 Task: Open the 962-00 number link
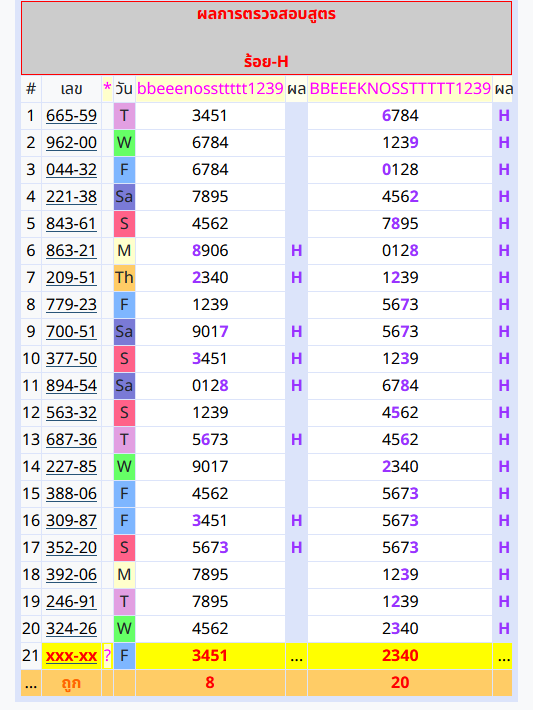tap(72, 143)
